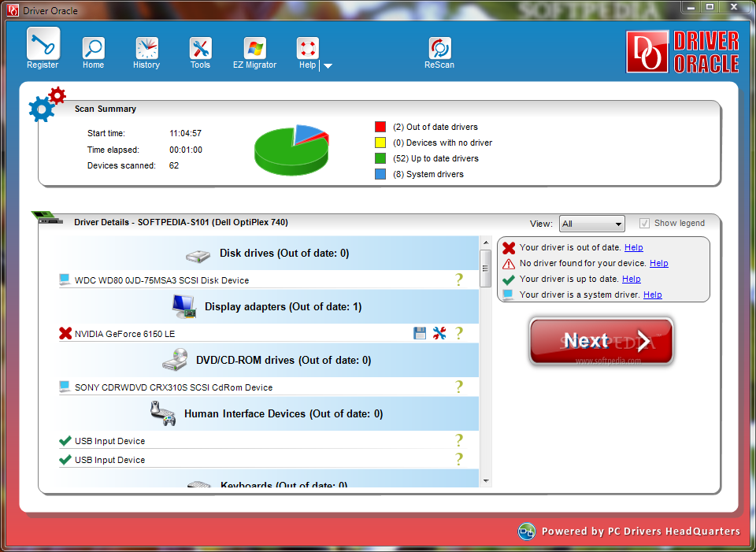Select SONY CDRWDVD CRX310S SCSI CdRom Device
The image size is (756, 552).
263,387
